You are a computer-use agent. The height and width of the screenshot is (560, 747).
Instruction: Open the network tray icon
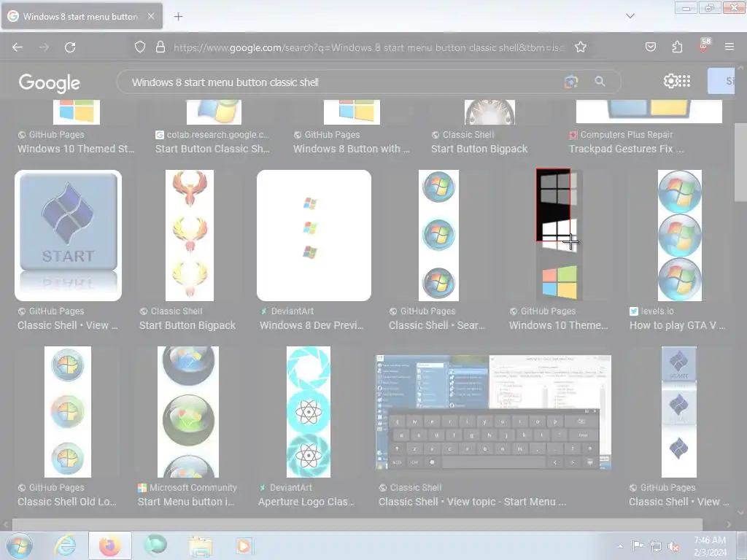(x=656, y=546)
